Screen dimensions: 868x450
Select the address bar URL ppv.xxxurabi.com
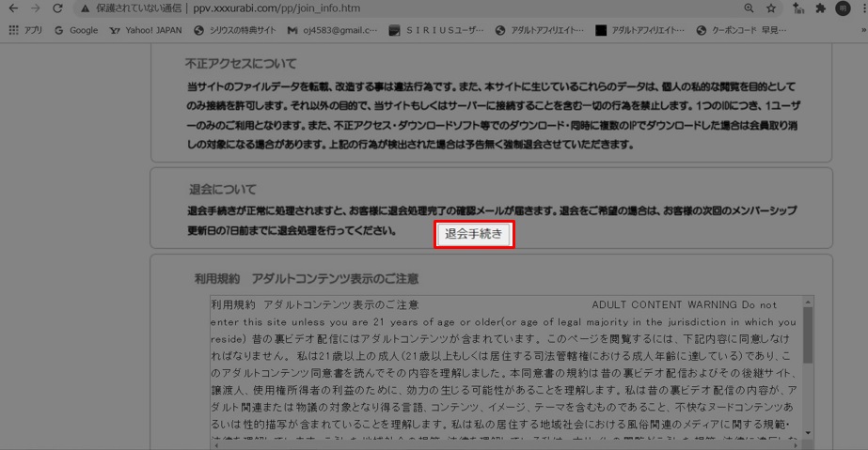click(x=276, y=8)
